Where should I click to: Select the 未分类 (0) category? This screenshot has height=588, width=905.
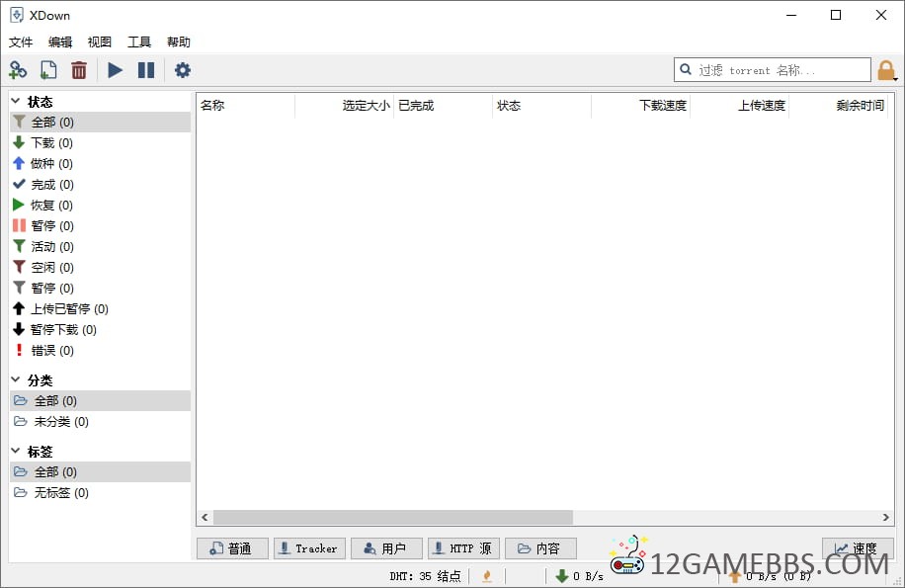click(101, 421)
